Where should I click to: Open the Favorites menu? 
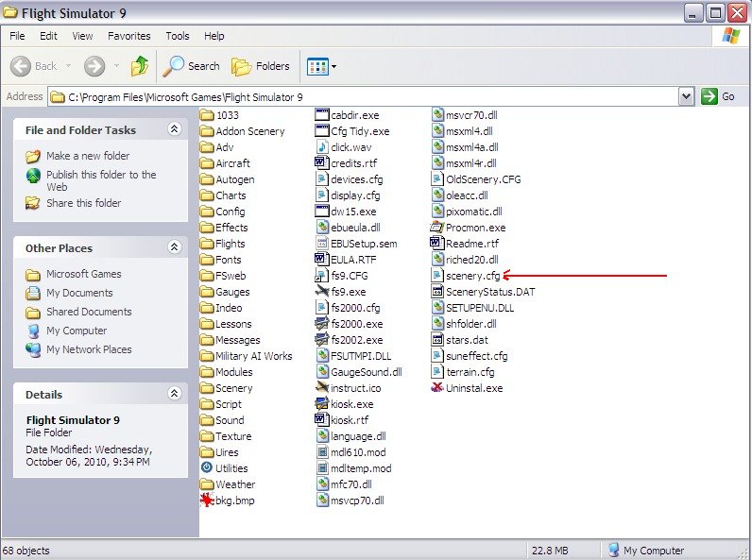[129, 36]
